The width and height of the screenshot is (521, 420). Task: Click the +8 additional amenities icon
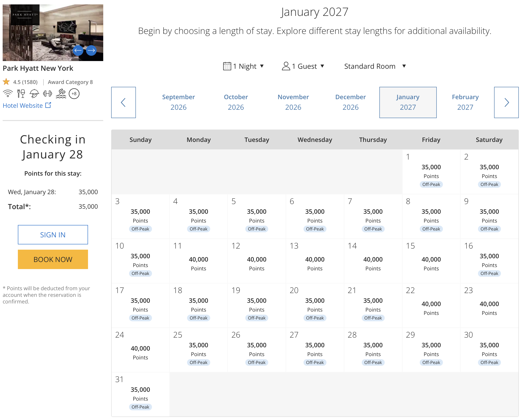point(74,94)
